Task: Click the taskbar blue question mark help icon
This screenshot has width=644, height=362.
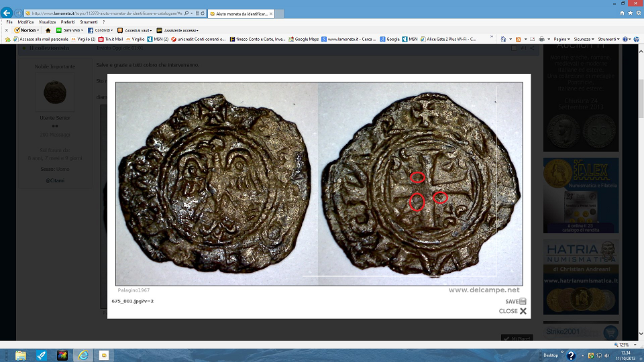Action: (571, 355)
